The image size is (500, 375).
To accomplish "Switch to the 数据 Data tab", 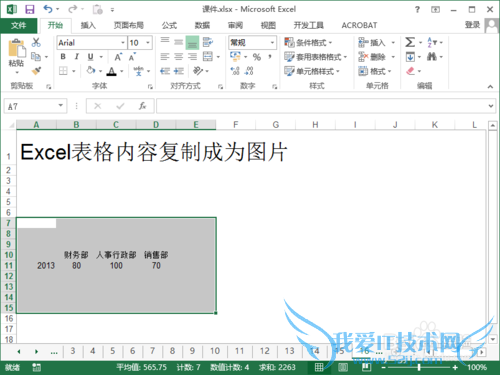I will 202,25.
